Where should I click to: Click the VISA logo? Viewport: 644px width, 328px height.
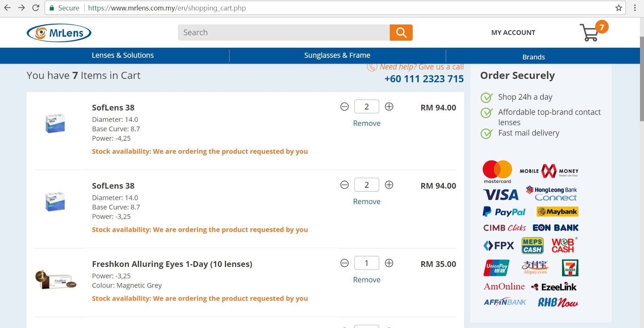coord(501,195)
